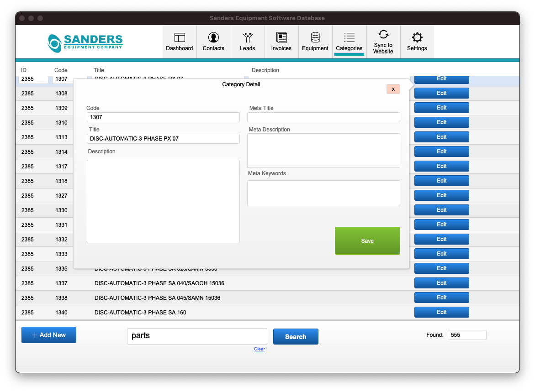Edit the row with code 1340
Screen dimensions: 535x392
(441, 312)
